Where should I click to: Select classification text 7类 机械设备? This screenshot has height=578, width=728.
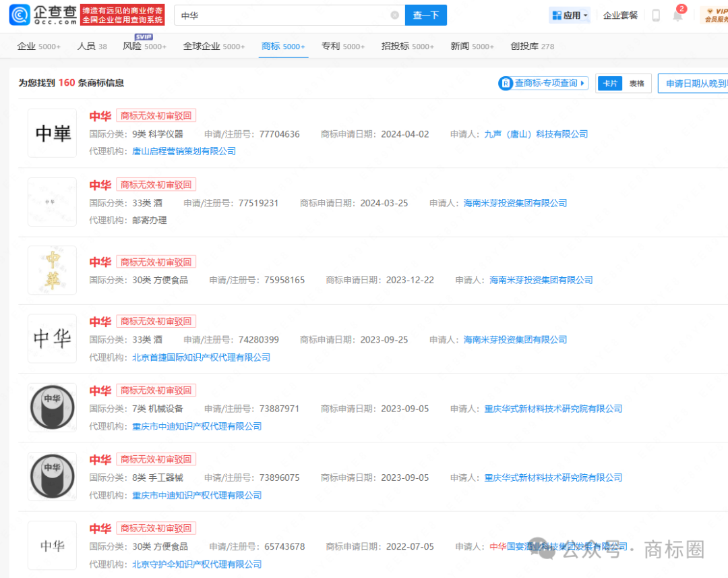point(157,409)
